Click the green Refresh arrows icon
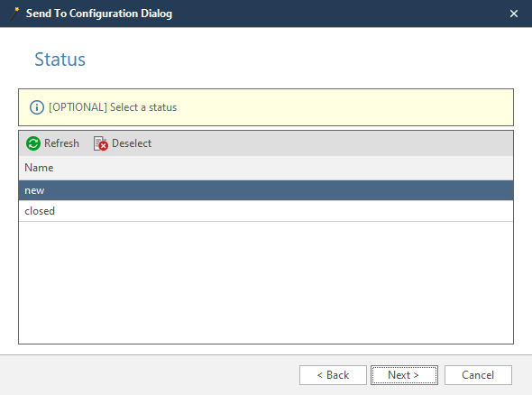The image size is (532, 395). (33, 143)
